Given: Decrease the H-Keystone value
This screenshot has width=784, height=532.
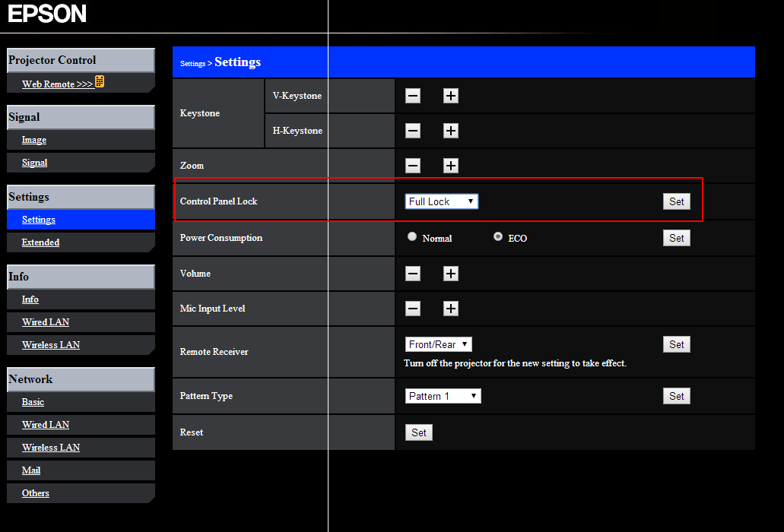Looking at the screenshot, I should [412, 131].
